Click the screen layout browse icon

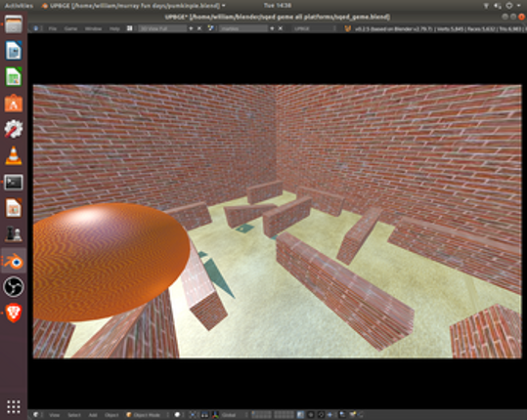point(130,28)
